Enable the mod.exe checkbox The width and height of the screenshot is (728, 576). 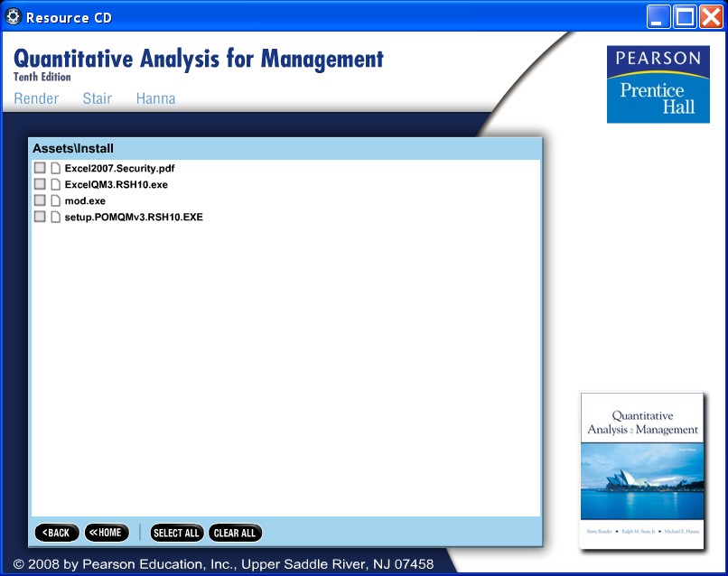(40, 200)
